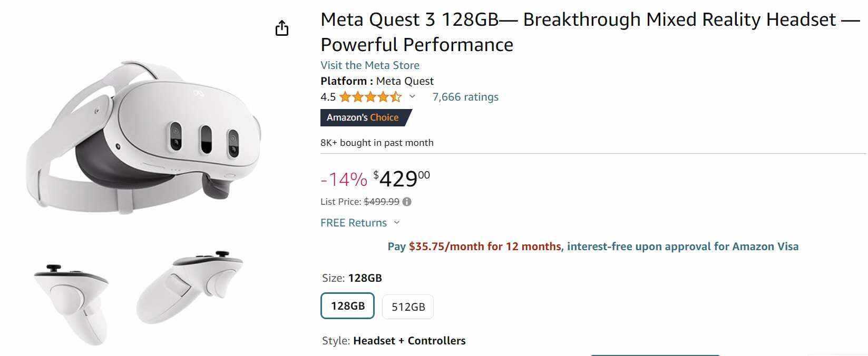This screenshot has height=356, width=868.
Task: Click the Pay $35.75/month for 12 months offer
Action: 474,246
